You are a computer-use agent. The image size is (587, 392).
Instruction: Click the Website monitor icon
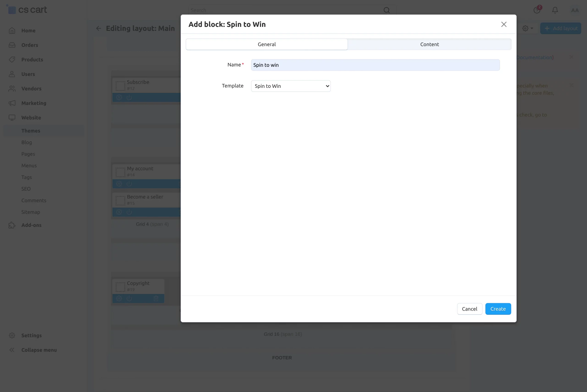12,117
